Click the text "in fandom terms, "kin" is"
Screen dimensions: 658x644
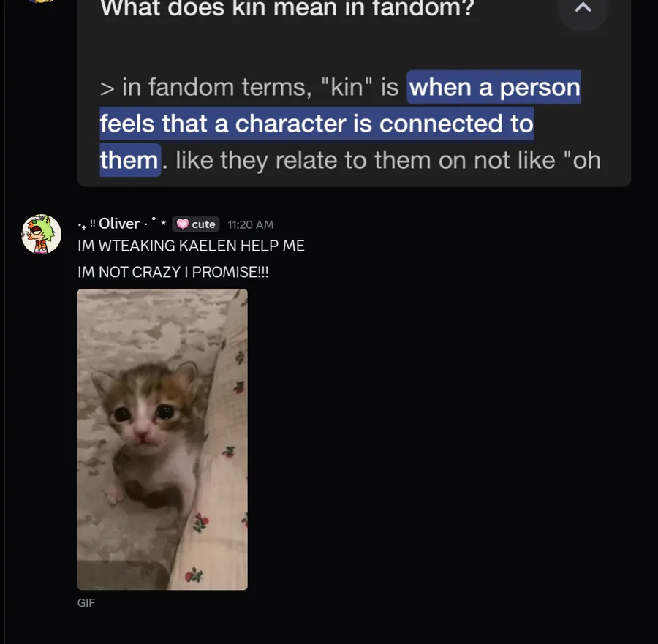point(260,88)
